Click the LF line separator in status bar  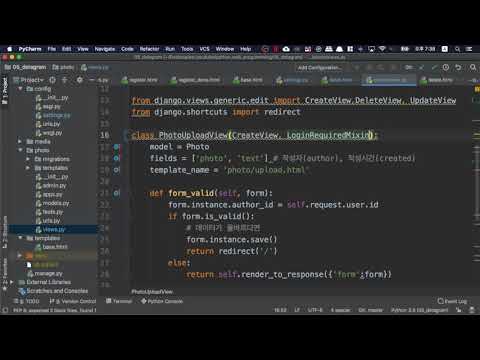tap(297, 310)
